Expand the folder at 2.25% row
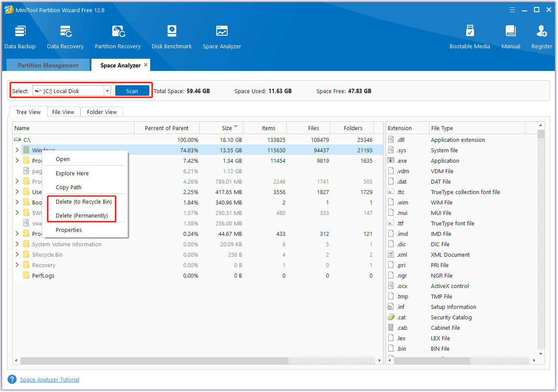The height and width of the screenshot is (392, 558). (x=17, y=192)
